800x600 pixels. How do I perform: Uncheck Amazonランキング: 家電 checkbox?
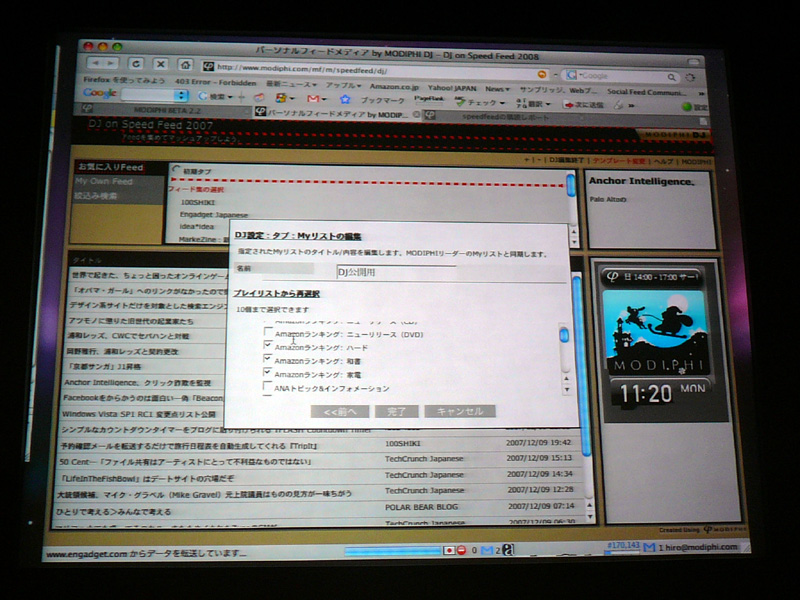[267, 372]
